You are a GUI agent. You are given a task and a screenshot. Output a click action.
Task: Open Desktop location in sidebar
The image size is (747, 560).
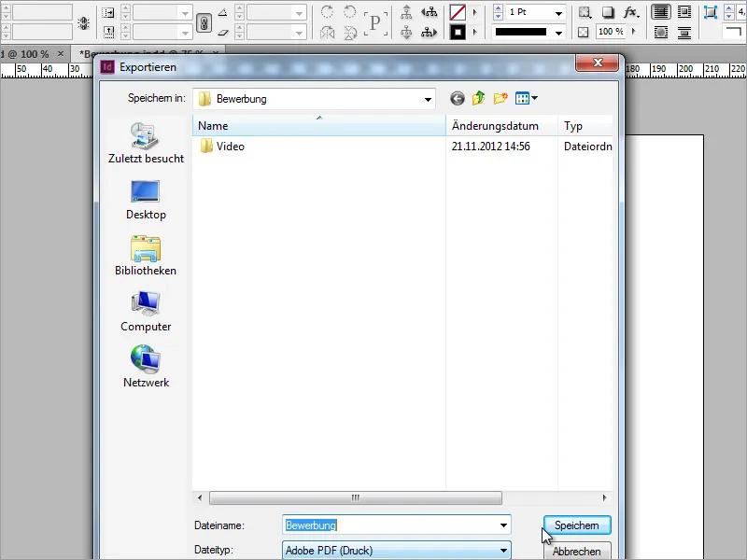click(146, 200)
